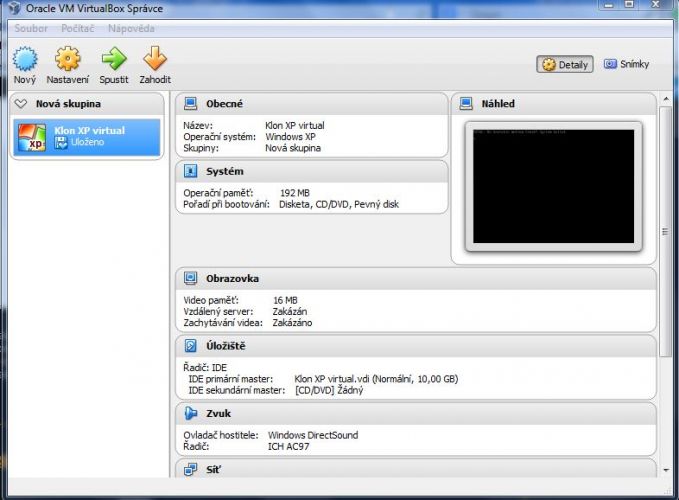Click the scrollbar up arrow in details pane
Viewport: 679px width, 500px height.
coord(666,100)
